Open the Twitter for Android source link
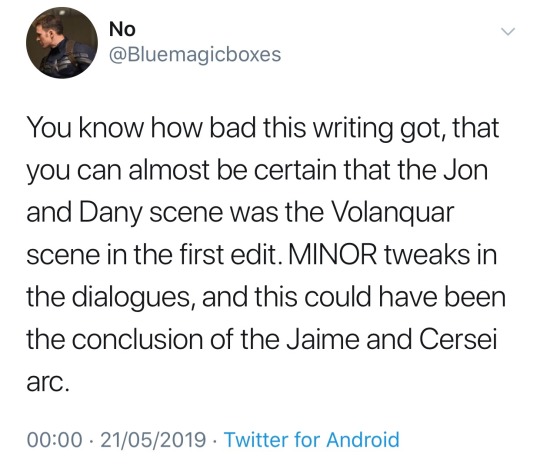 tap(312, 440)
